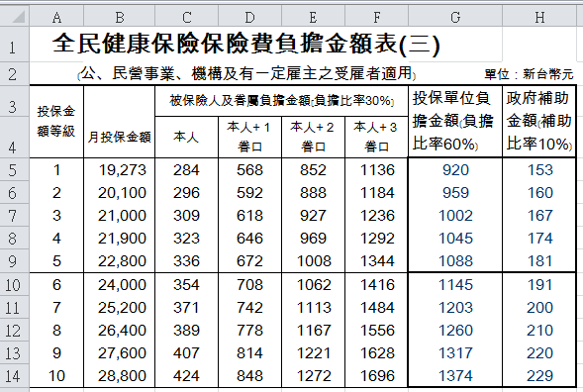
Task: Click the 單位：新台幣元 label
Action: pyautogui.click(x=529, y=74)
